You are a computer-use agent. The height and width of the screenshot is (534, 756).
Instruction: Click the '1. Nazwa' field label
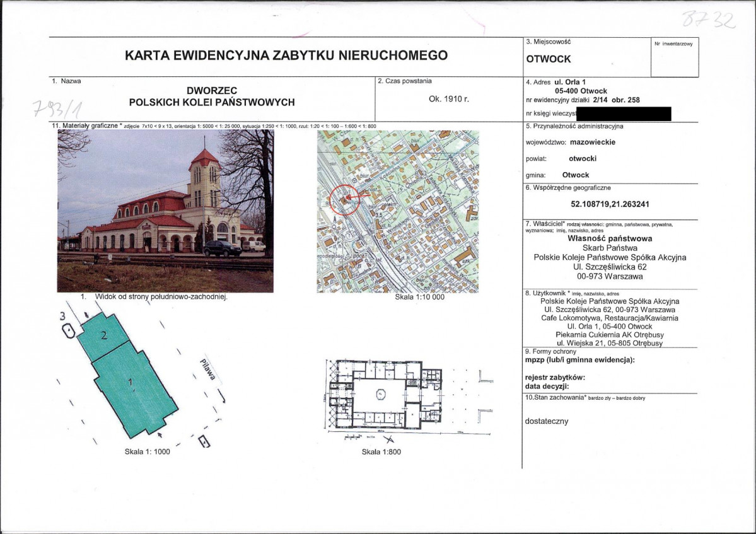(x=67, y=81)
